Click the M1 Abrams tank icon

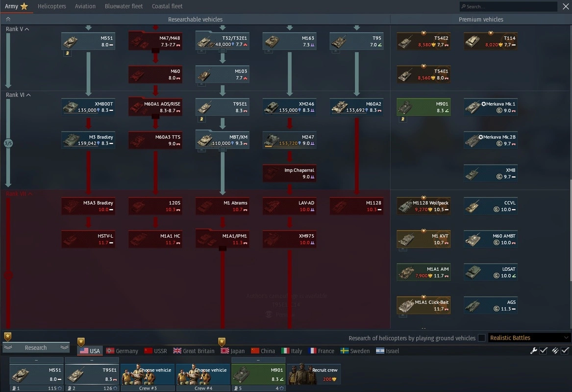point(222,206)
